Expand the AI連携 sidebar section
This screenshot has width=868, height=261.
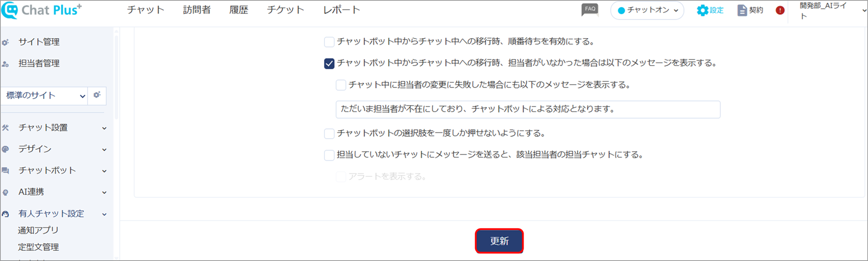point(55,192)
